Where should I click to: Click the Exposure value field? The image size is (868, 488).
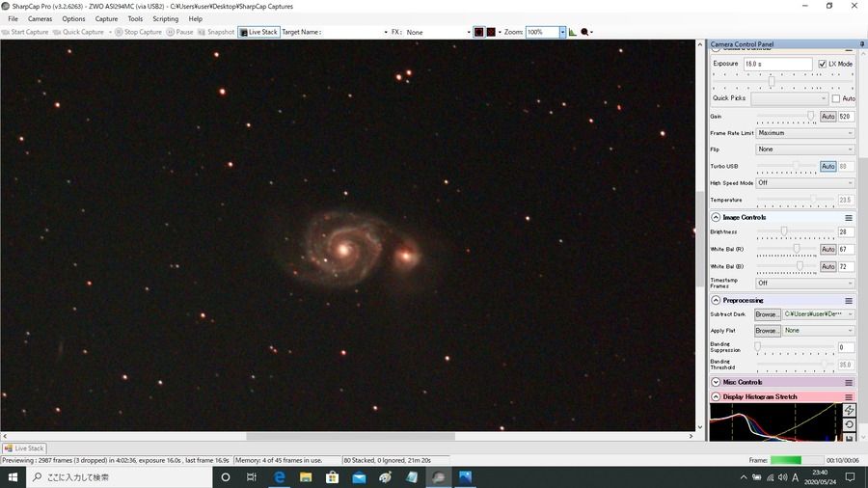(x=777, y=65)
